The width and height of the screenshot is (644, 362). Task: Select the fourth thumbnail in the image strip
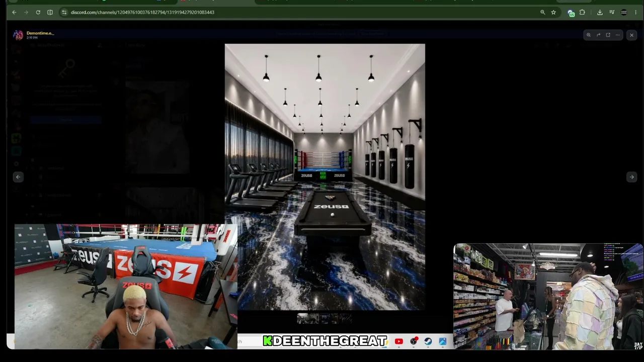click(337, 318)
